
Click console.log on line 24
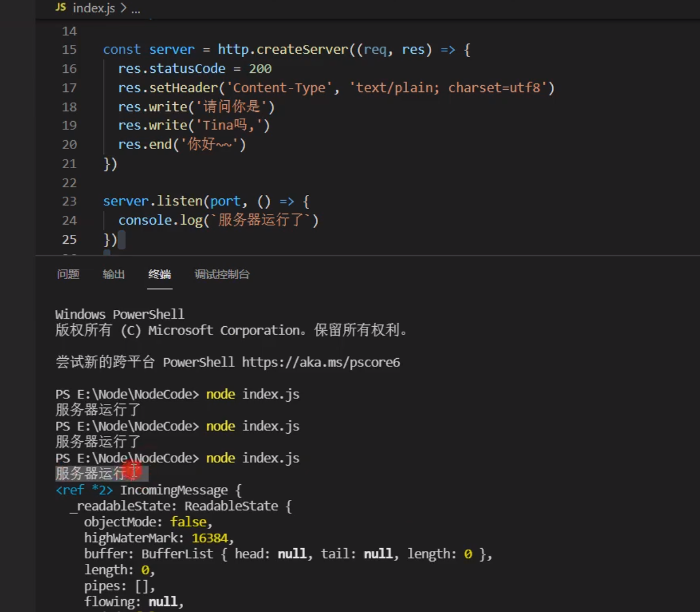point(160,220)
